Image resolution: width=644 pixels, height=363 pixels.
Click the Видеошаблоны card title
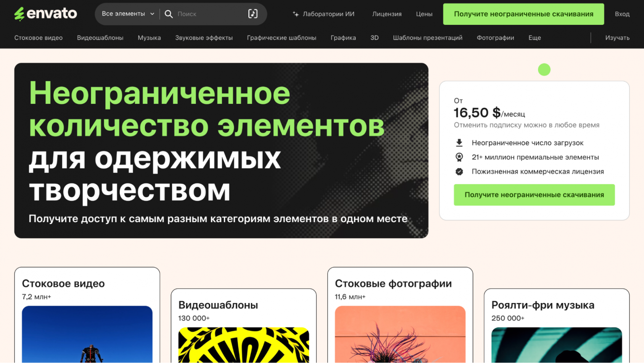[x=218, y=305]
